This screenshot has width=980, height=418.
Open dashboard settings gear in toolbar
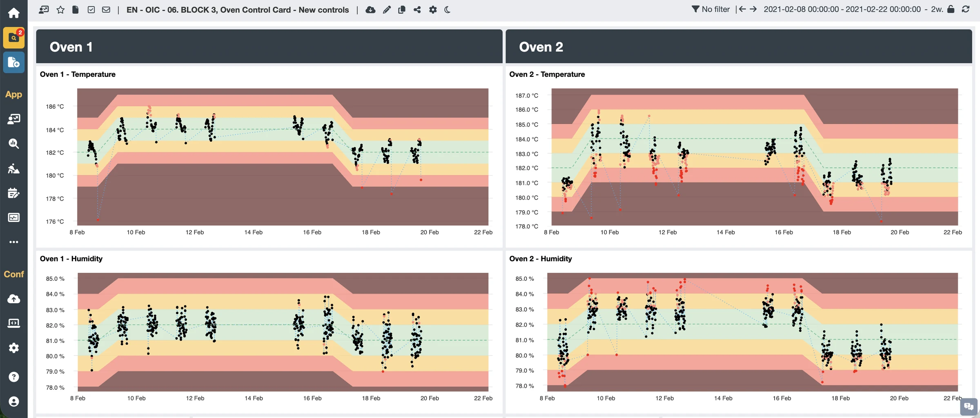[433, 9]
